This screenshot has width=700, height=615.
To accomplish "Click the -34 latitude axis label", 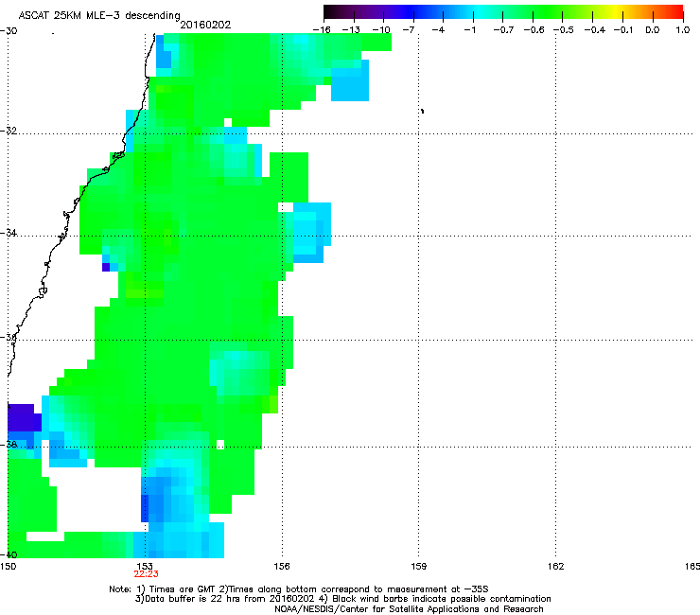I will [x=9, y=233].
